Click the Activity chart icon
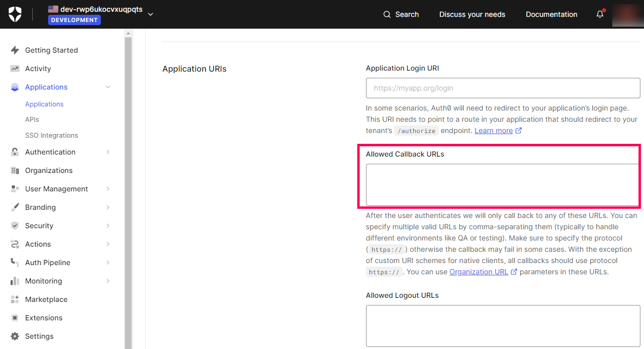Image resolution: width=644 pixels, height=349 pixels. click(x=15, y=69)
